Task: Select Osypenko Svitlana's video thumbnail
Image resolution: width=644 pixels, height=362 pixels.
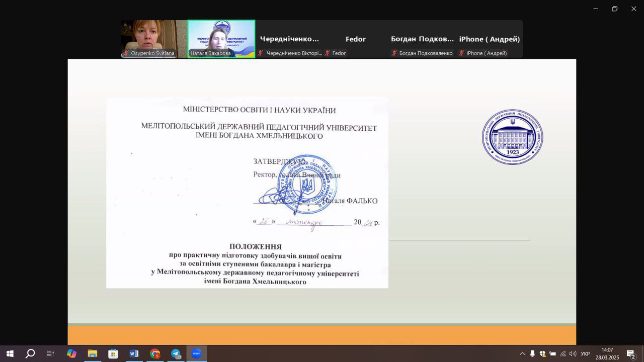Action: pos(153,39)
